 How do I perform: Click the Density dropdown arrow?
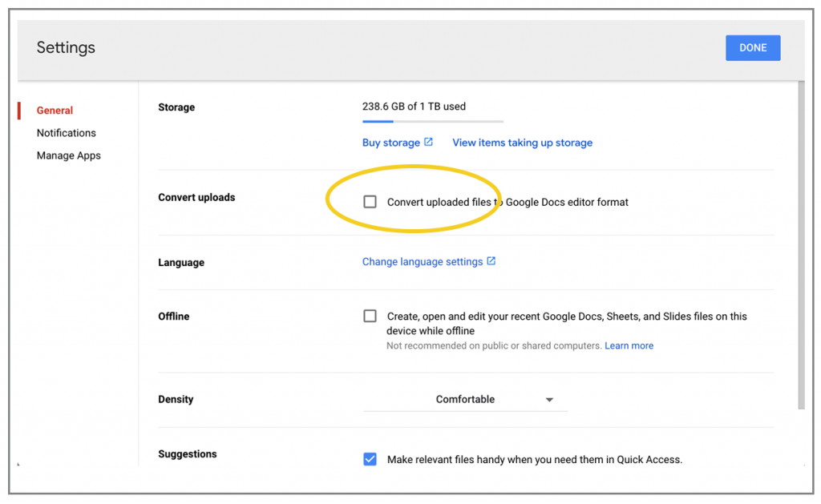tap(549, 400)
